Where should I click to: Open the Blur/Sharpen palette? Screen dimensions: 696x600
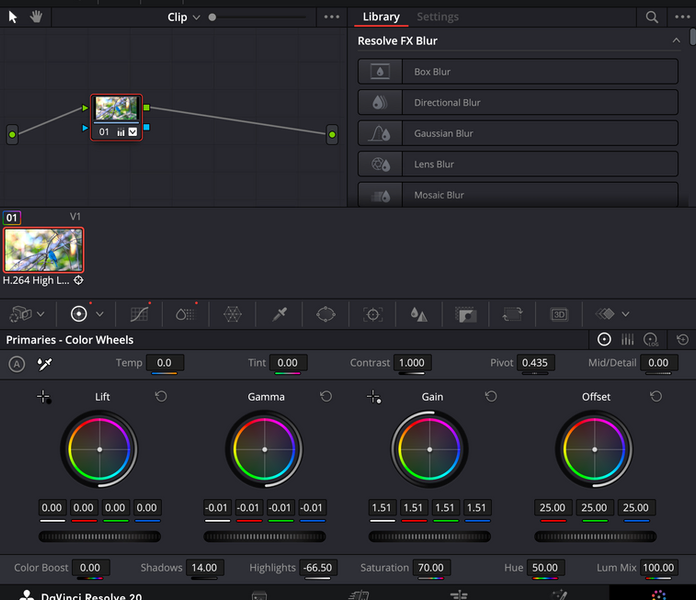(419, 314)
